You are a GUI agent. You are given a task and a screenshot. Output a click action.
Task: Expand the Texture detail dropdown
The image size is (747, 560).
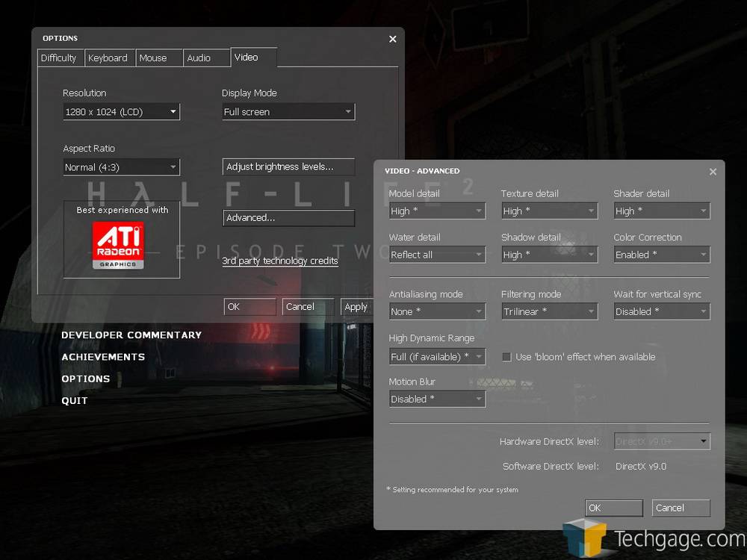[550, 211]
